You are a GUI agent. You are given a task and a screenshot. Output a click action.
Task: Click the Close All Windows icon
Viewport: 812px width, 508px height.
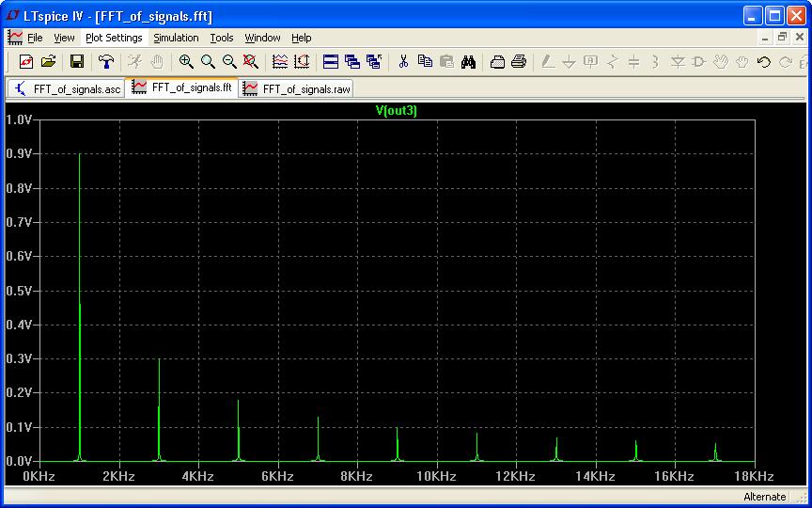[x=374, y=62]
